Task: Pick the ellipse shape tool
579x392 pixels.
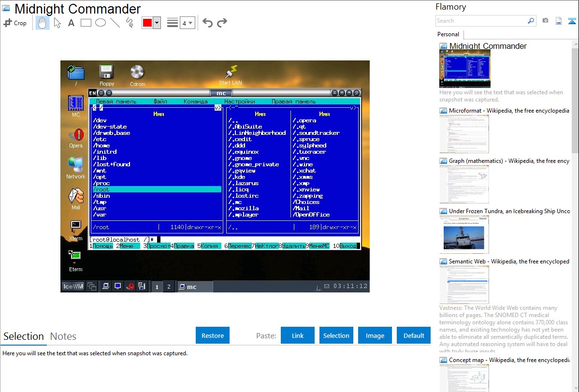Action: point(101,23)
